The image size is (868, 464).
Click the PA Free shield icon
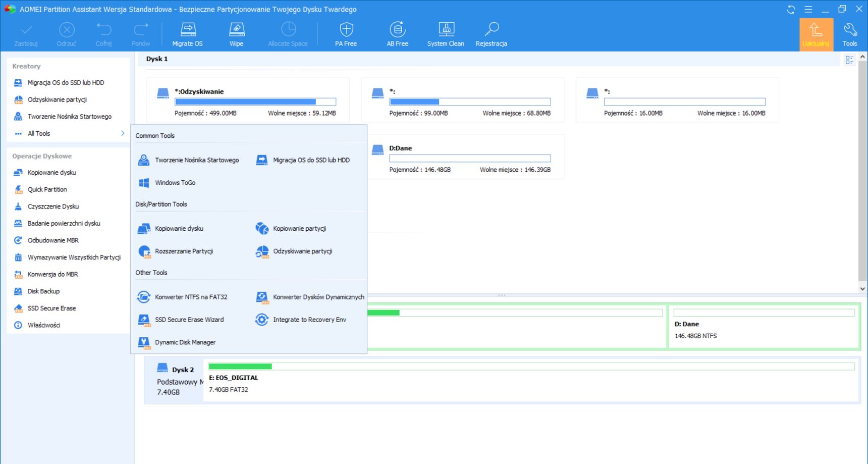point(346,30)
